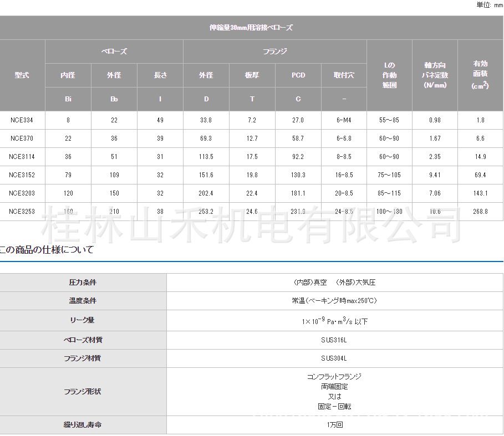Click the この商品の仕様について heading
This screenshot has width=504, height=436.
47,250
